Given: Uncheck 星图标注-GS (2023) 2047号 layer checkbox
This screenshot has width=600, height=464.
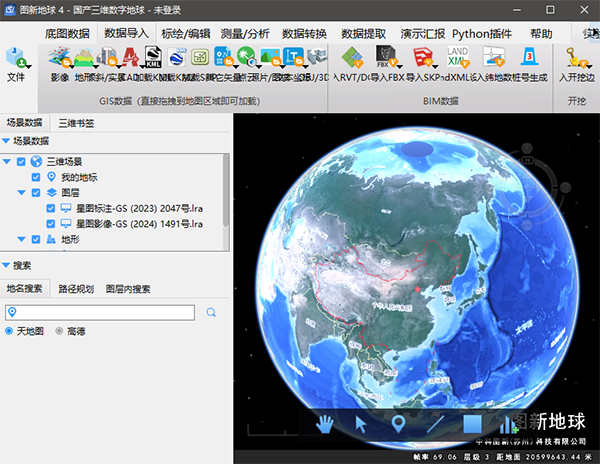Looking at the screenshot, I should click(x=51, y=209).
